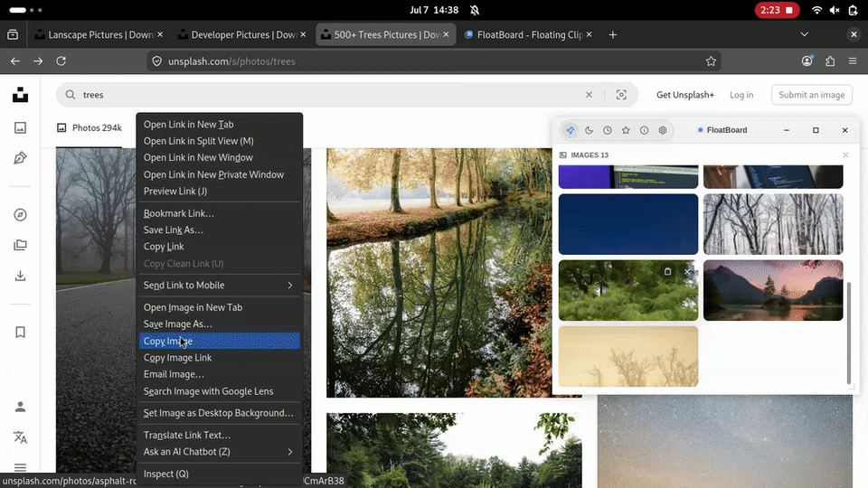This screenshot has width=868, height=488.
Task: Click the copy icon on the green foliage thumbnail
Action: tap(667, 272)
